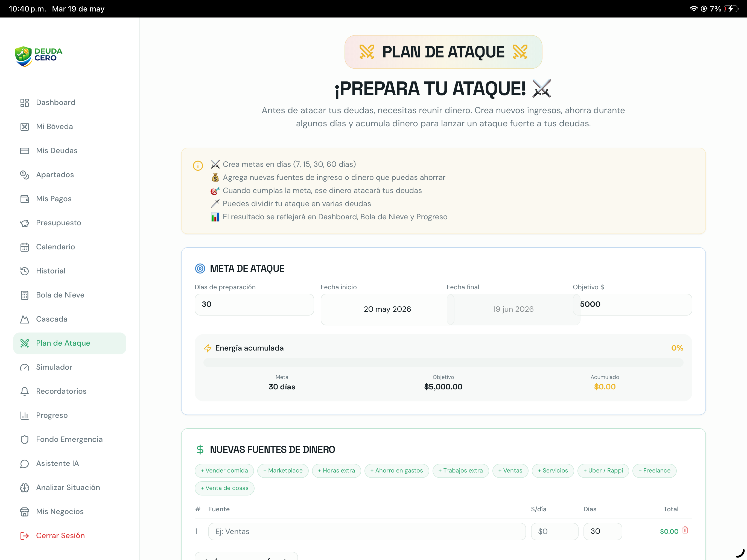The width and height of the screenshot is (747, 560).
Task: Add Ventas income chip
Action: [510, 471]
